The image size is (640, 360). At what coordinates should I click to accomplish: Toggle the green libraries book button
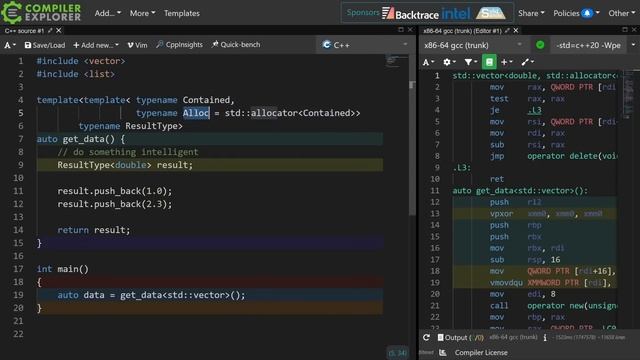[489, 62]
